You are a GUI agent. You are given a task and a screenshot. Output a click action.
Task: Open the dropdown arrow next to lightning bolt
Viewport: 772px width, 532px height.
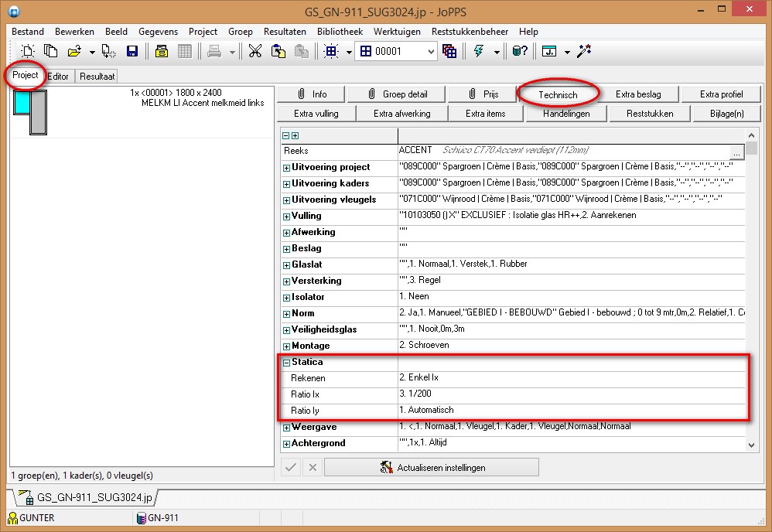point(497,52)
